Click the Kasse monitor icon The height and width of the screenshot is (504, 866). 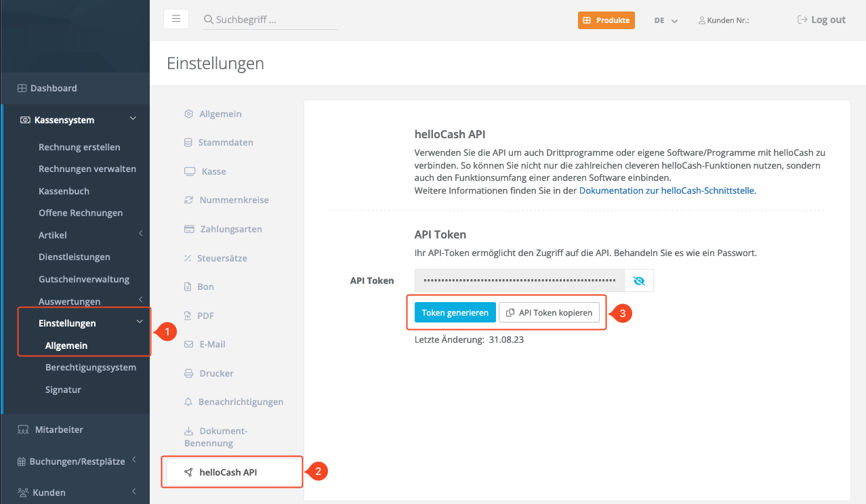click(190, 171)
